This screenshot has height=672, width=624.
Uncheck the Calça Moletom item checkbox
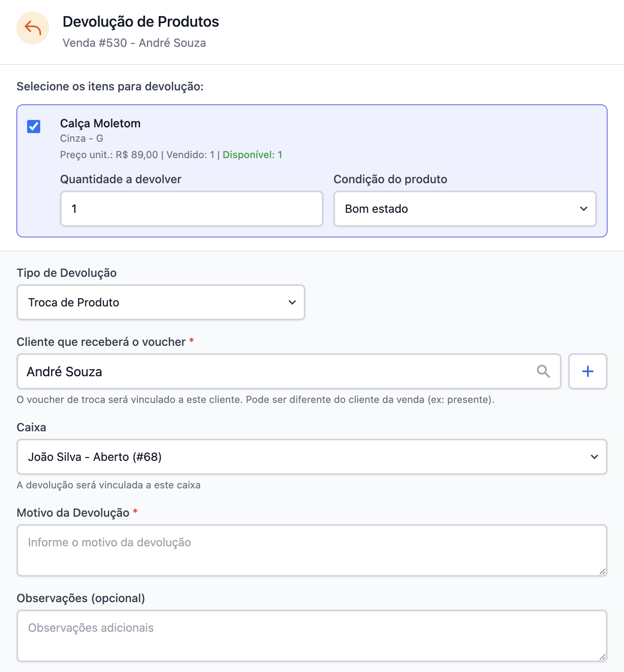(34, 127)
